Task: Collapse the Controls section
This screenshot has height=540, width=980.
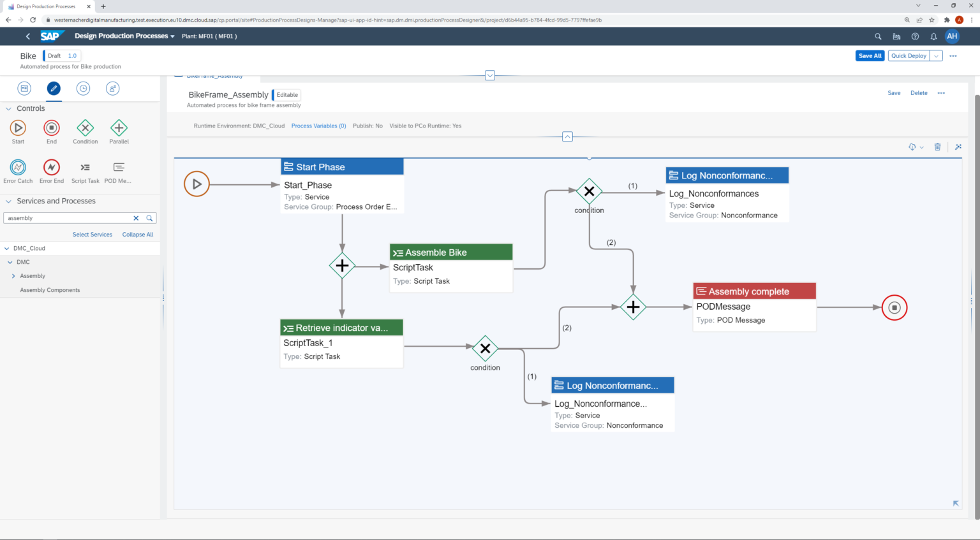Action: click(8, 108)
